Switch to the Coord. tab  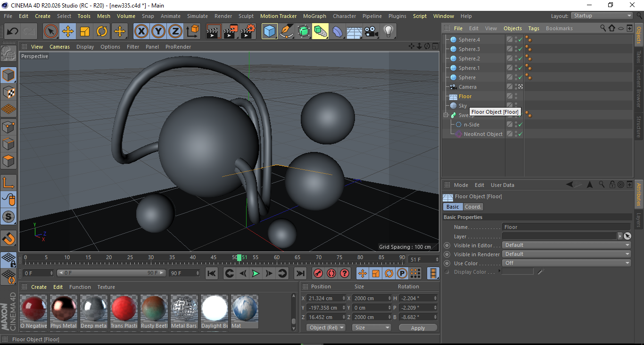pyautogui.click(x=473, y=207)
